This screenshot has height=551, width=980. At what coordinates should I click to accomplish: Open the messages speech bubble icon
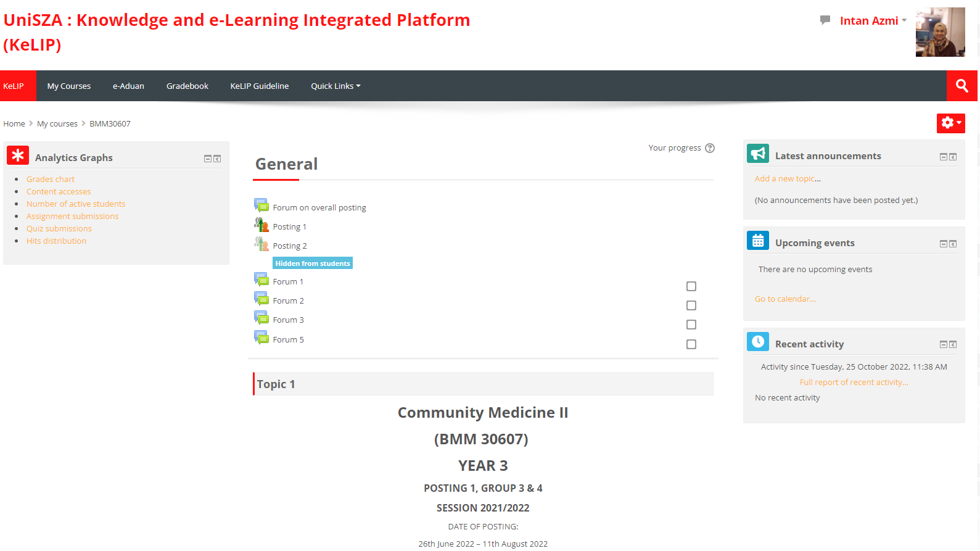point(825,20)
